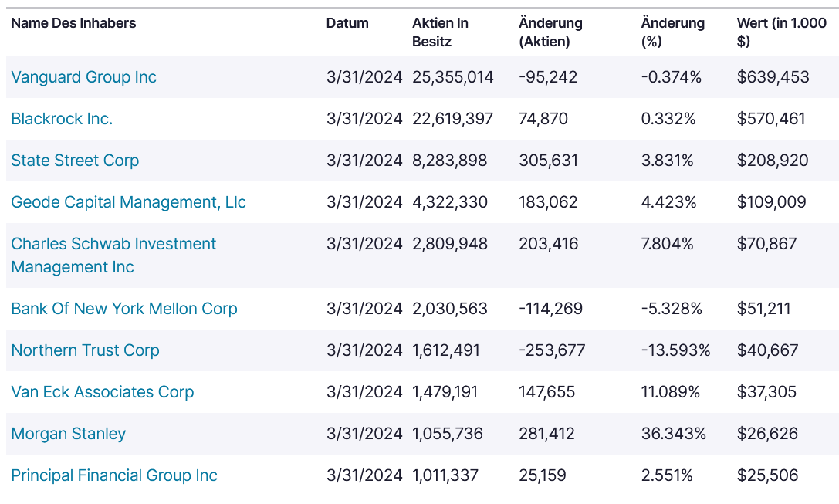Click Morgan Stanley's 36.343% change cell
Screen dimensions: 839x504
673,434
